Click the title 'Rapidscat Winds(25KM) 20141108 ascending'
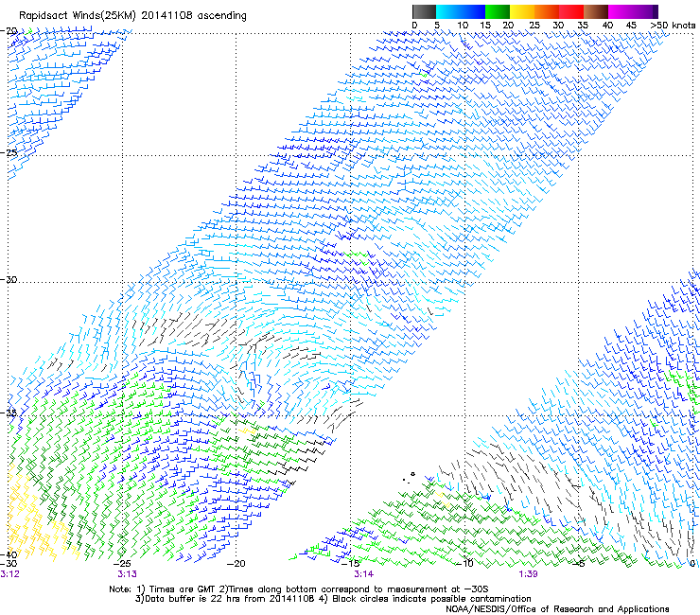The height and width of the screenshot is (615, 700). click(x=132, y=15)
